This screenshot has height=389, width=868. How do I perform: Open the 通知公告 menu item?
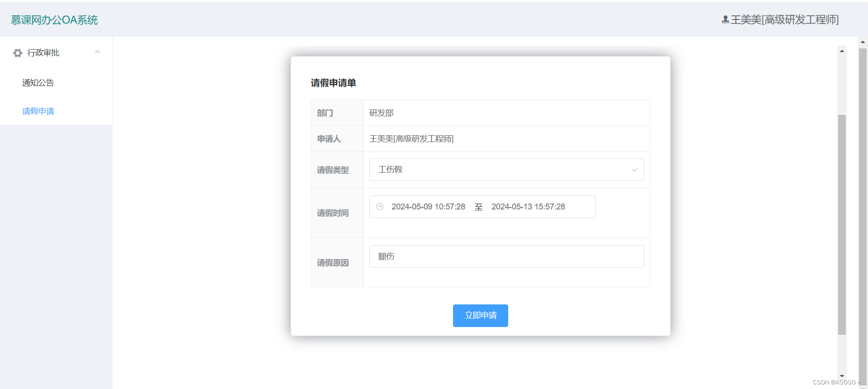[x=38, y=83]
